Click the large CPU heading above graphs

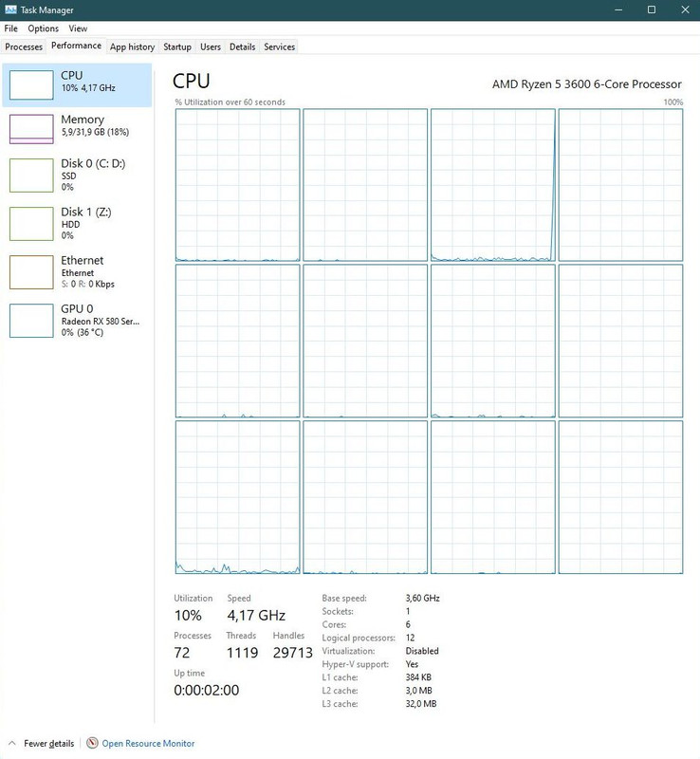tap(192, 81)
